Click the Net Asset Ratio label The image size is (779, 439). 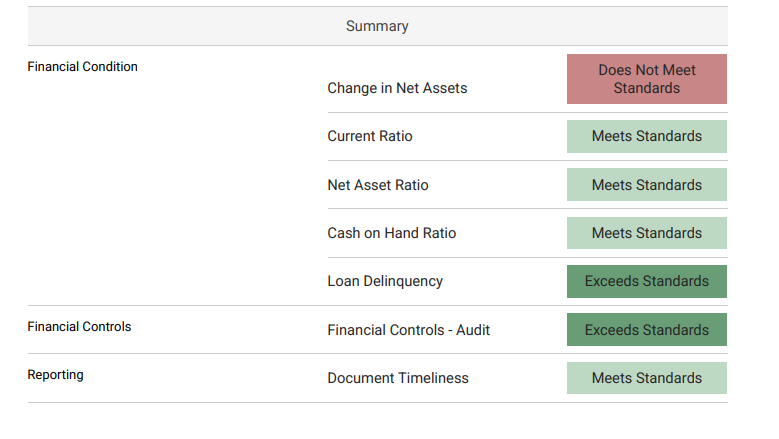coord(378,185)
